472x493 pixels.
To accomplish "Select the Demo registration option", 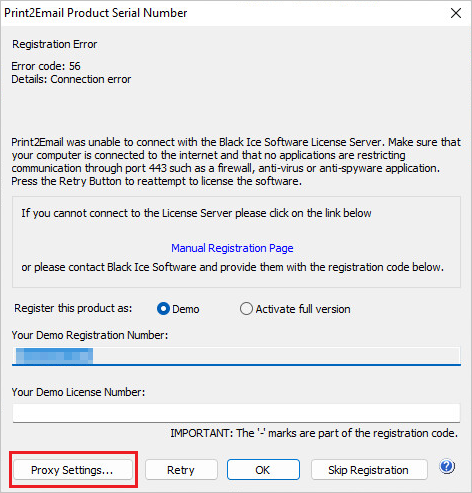I will point(163,309).
